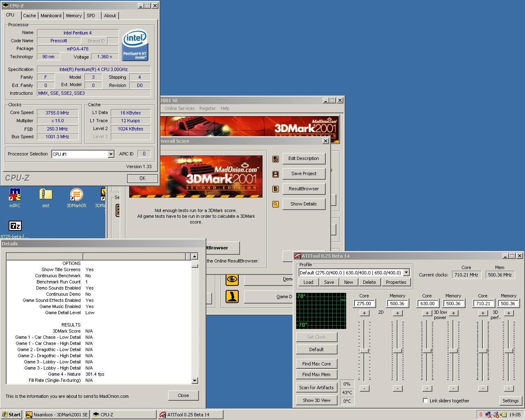Open the eist desktop icon
The image size is (525, 420).
(46, 195)
